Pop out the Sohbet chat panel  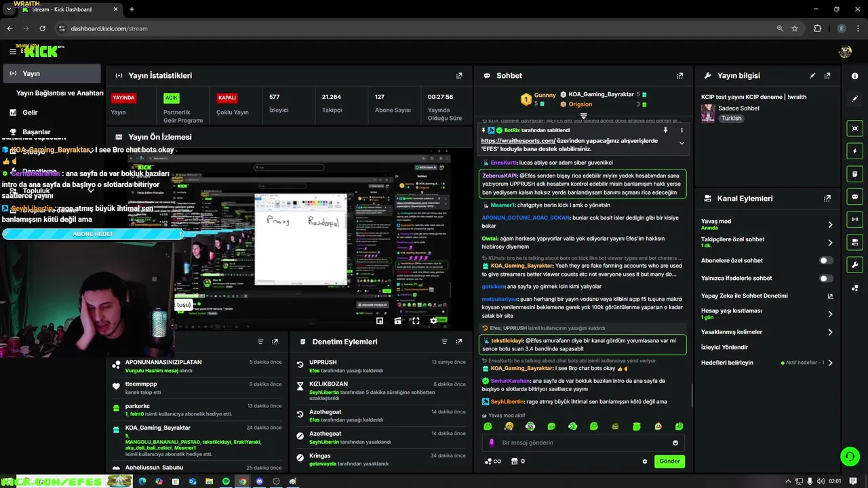680,76
